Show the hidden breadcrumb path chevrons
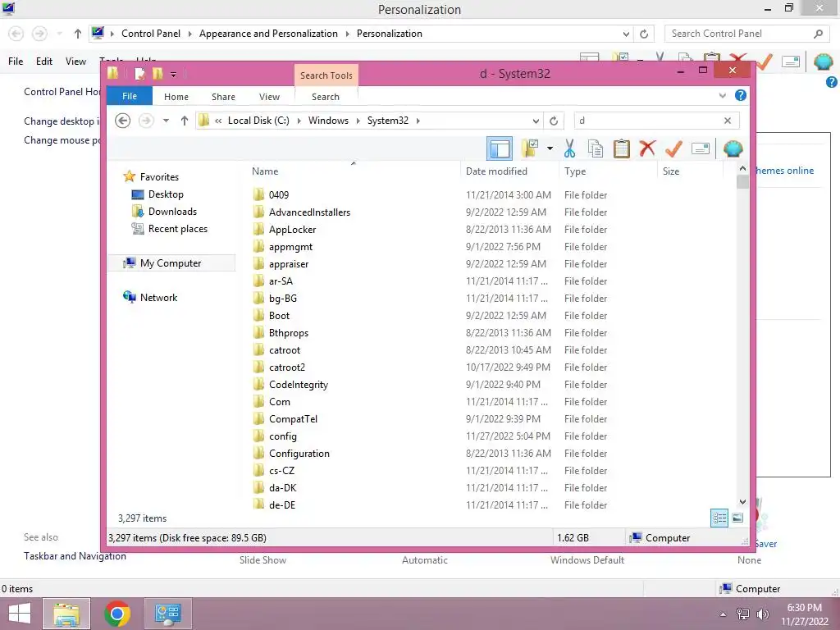The image size is (840, 630). point(218,121)
